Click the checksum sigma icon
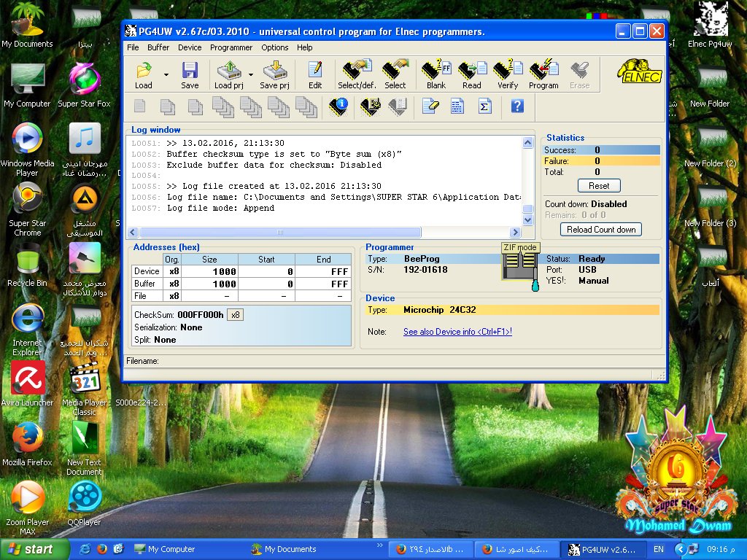 point(484,106)
